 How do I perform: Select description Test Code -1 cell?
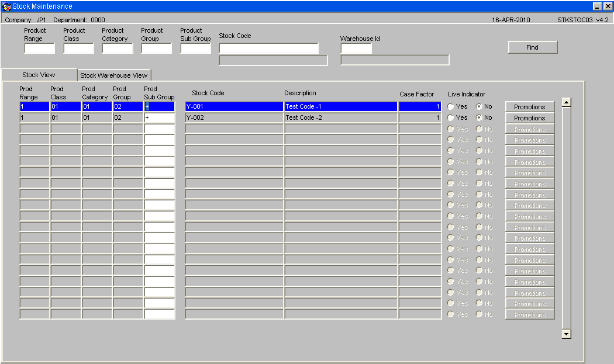(341, 106)
